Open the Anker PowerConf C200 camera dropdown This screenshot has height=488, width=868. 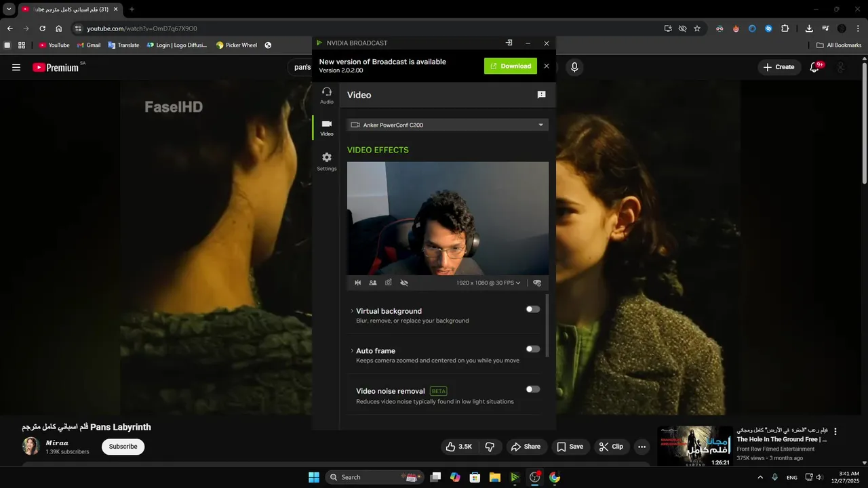[x=448, y=125]
